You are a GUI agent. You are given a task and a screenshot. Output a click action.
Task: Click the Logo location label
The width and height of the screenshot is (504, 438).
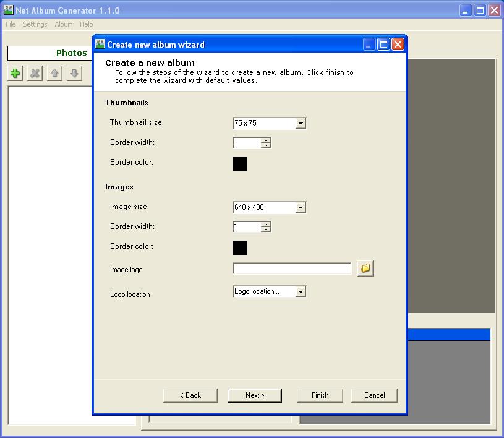coord(130,294)
